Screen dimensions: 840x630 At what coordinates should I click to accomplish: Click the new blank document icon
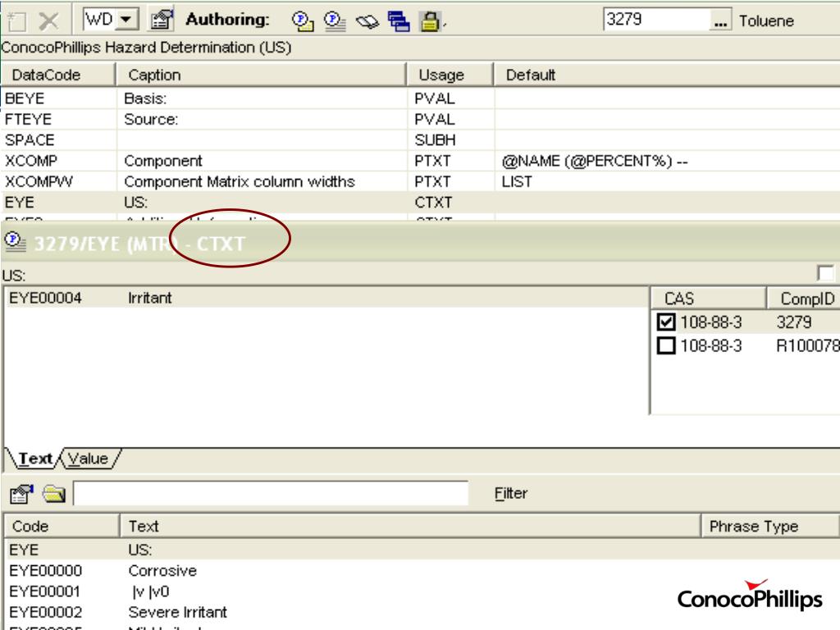point(16,21)
